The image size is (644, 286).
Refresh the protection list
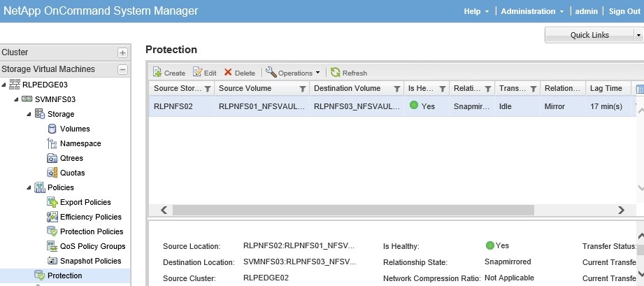pos(336,73)
